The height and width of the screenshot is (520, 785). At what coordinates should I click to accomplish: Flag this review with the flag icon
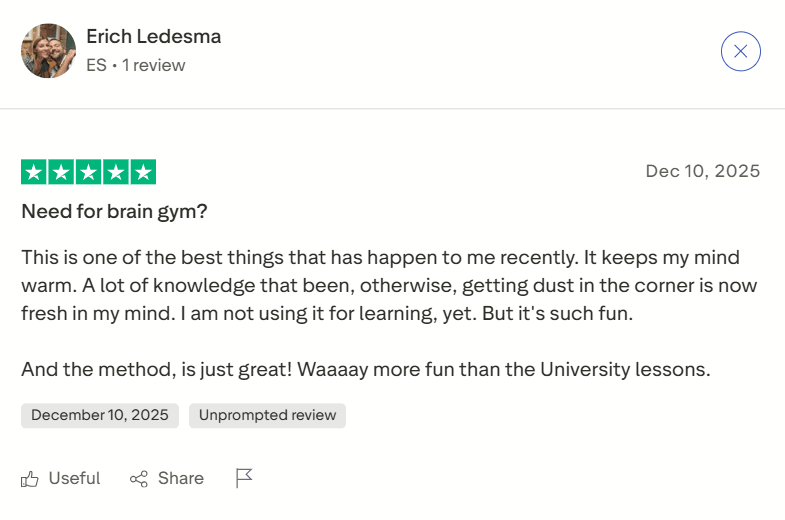coord(244,478)
